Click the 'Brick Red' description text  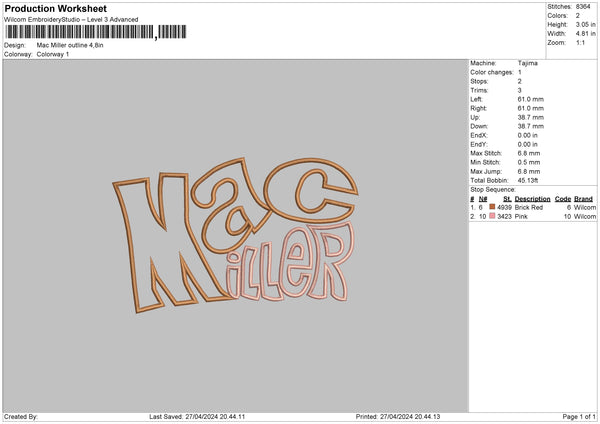(x=529, y=207)
